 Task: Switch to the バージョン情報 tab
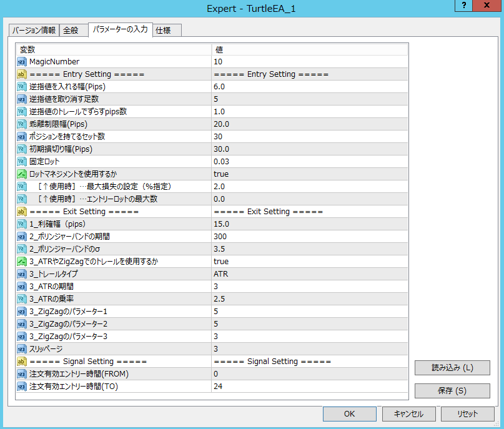click(x=34, y=31)
